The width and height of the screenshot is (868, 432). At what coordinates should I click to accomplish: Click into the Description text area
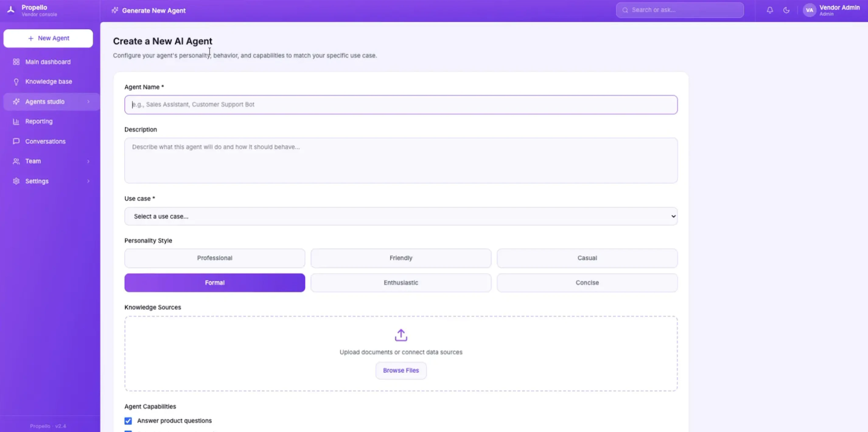click(401, 160)
